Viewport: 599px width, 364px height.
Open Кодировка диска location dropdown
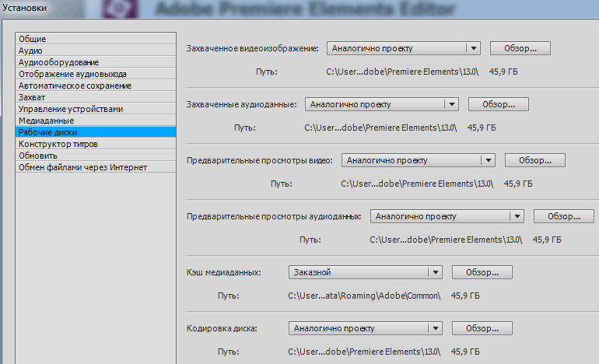click(366, 328)
